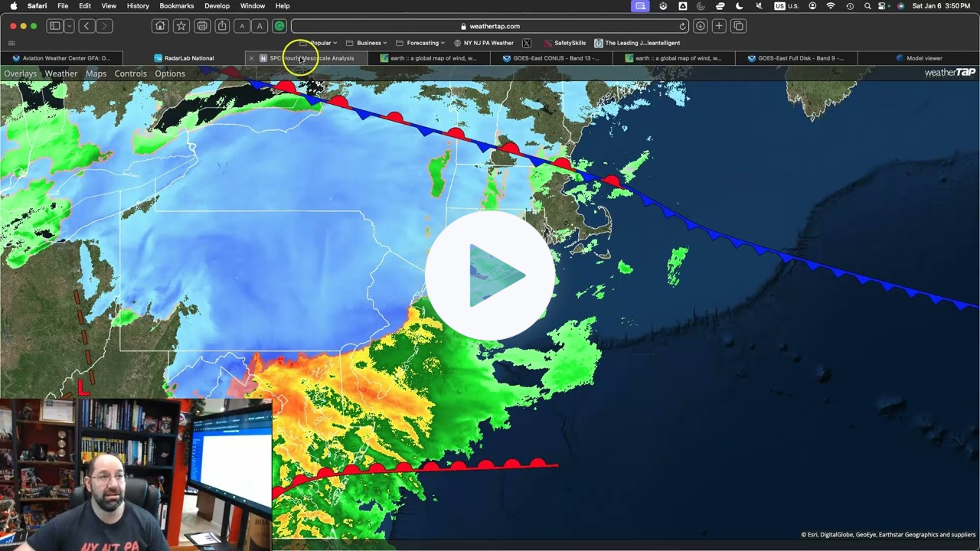Image resolution: width=980 pixels, height=551 pixels.
Task: Click the bookmark star icon
Action: [181, 26]
